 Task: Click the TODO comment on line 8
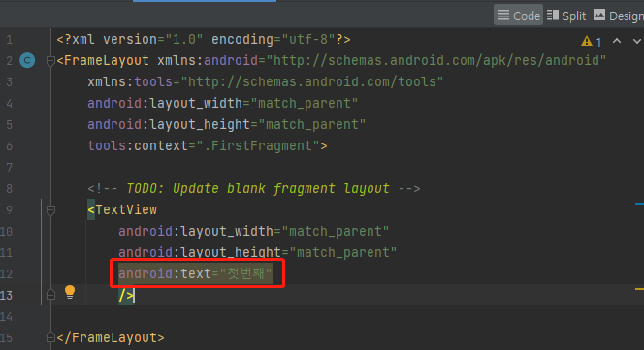coord(253,188)
